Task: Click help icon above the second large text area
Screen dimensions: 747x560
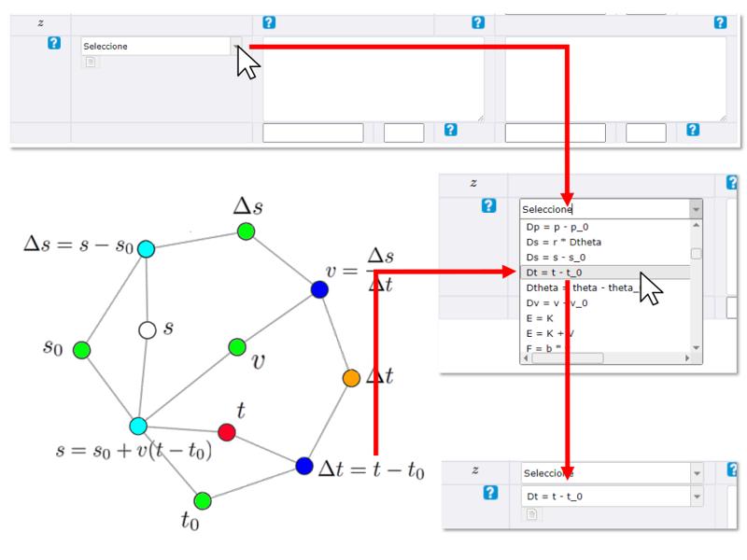Action: pyautogui.click(x=720, y=21)
